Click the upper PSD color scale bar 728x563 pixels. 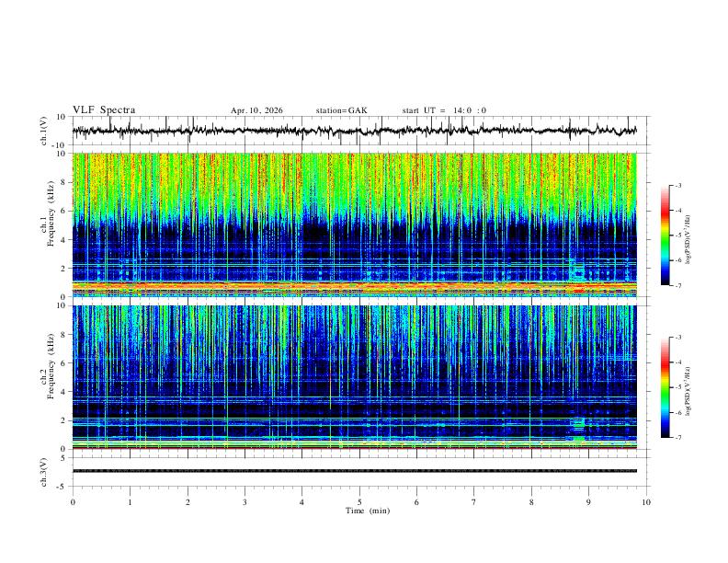pyautogui.click(x=665, y=236)
